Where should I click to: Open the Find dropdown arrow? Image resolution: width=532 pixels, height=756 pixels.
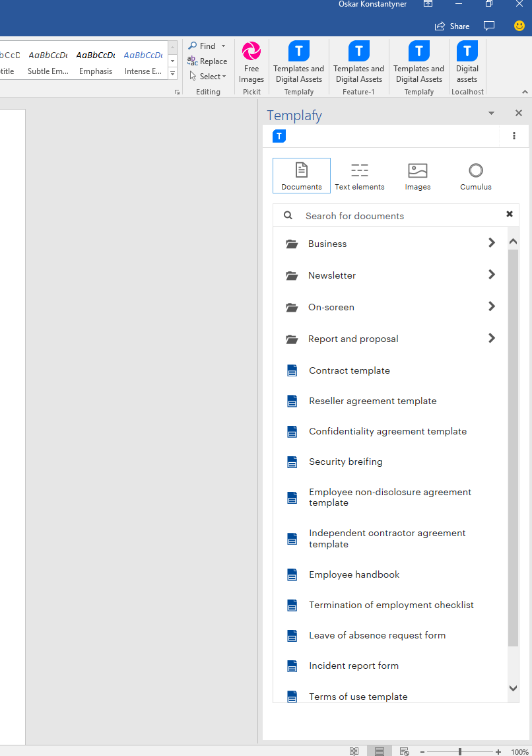pos(223,46)
